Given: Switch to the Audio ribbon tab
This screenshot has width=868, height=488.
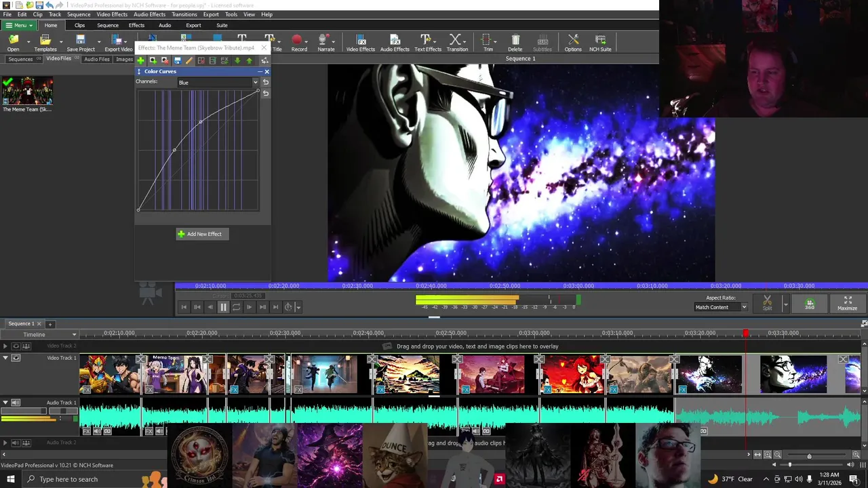Looking at the screenshot, I should click(x=165, y=25).
